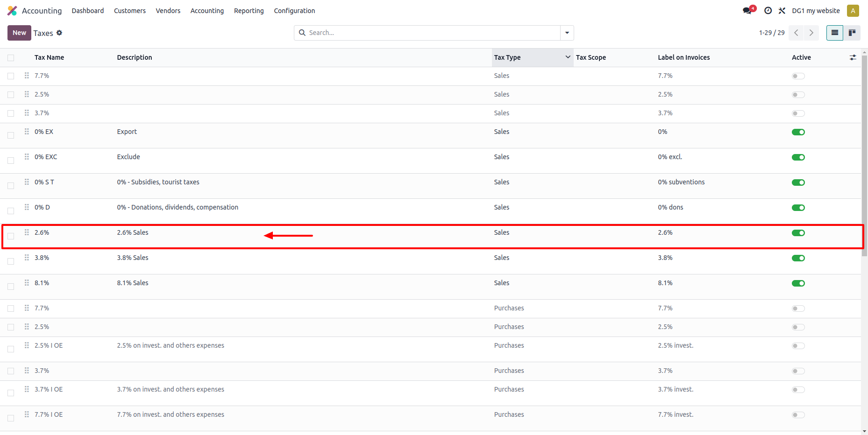Deactivate the 2.6% Sales tax toggle
868x435 pixels.
coord(798,233)
